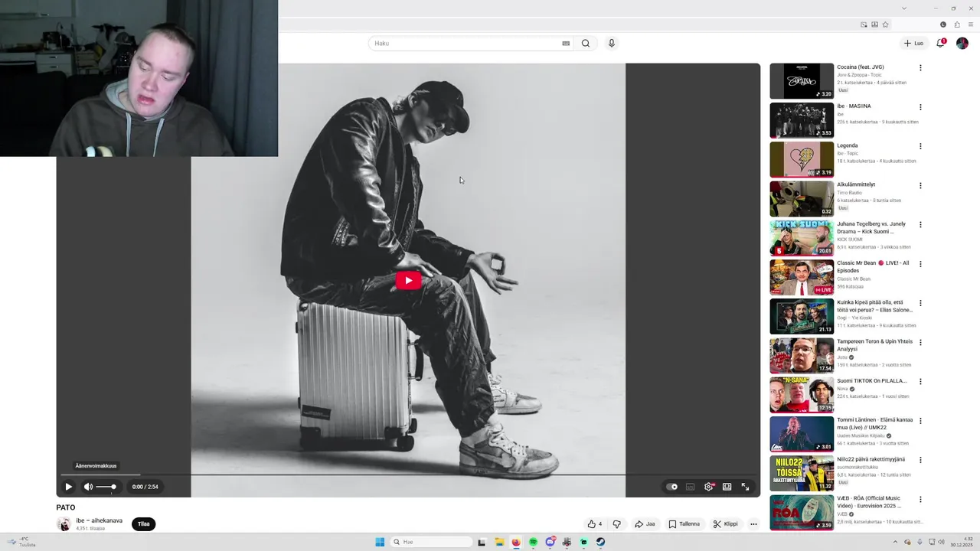
Task: Open options for Legenda
Action: coord(920,146)
